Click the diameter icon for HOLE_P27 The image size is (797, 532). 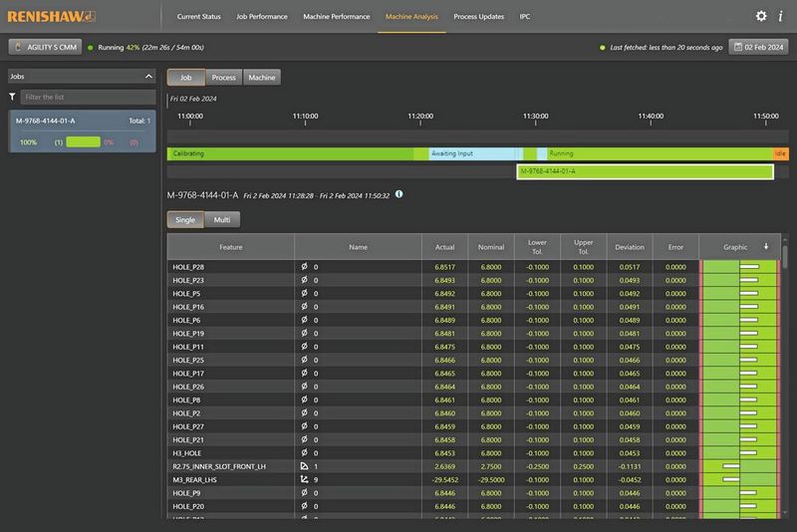(304, 425)
